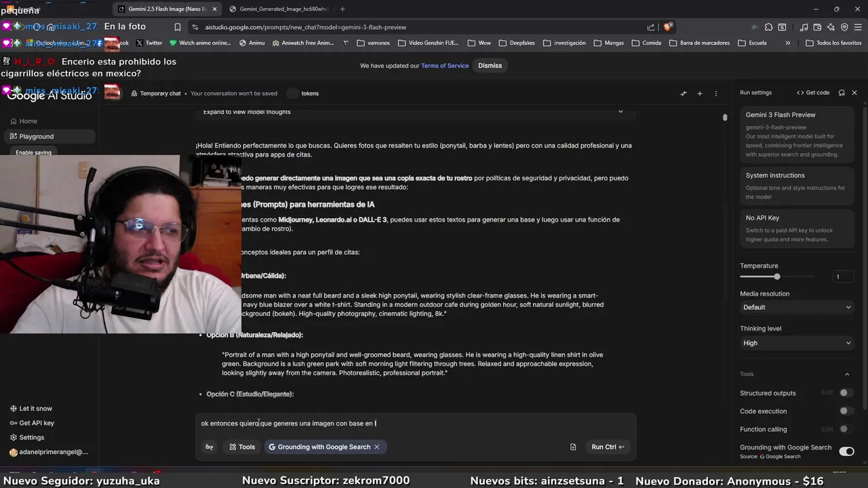
Task: Click the No API Key card
Action: pyautogui.click(x=797, y=229)
